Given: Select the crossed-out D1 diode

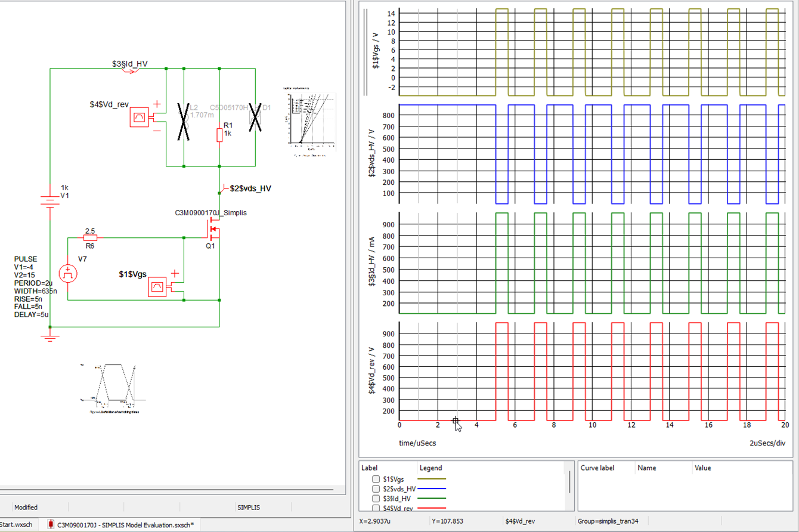Looking at the screenshot, I should [x=255, y=117].
